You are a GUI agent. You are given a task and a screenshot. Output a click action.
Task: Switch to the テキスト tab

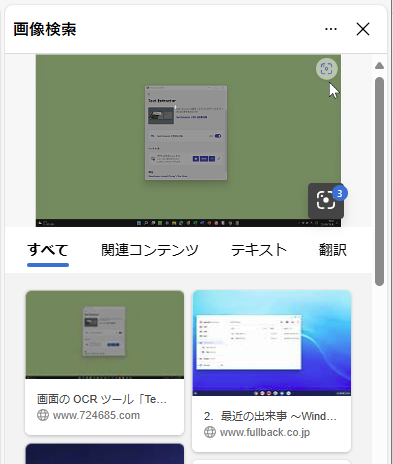pos(259,250)
